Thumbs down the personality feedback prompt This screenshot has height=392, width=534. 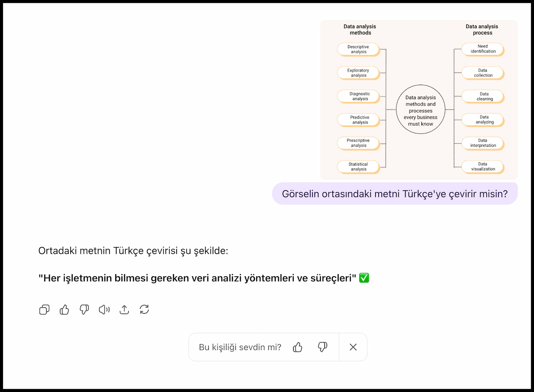point(323,347)
